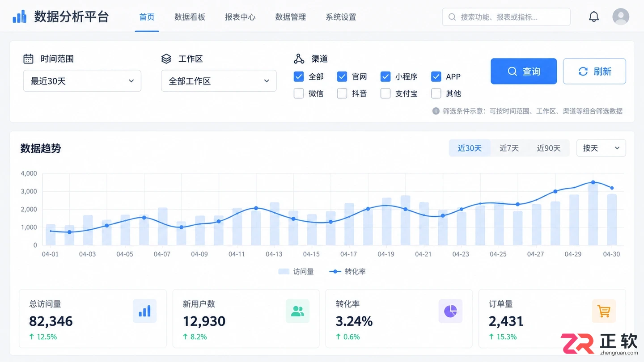
Task: Go to the 首页 tab
Action: click(x=147, y=17)
